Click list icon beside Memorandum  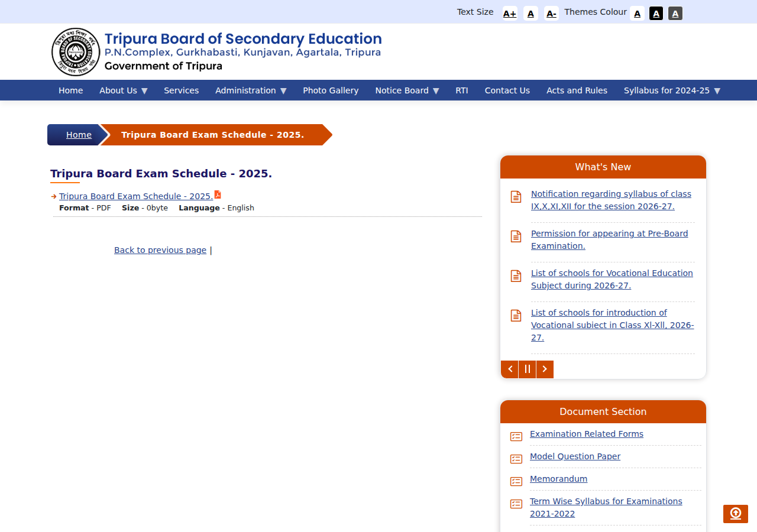tap(516, 482)
